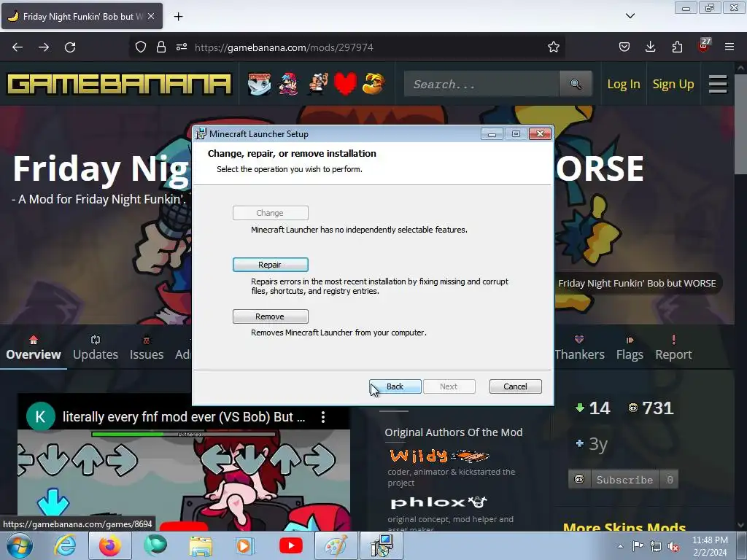Open a new browser tab
The height and width of the screenshot is (560, 747).
click(x=178, y=17)
